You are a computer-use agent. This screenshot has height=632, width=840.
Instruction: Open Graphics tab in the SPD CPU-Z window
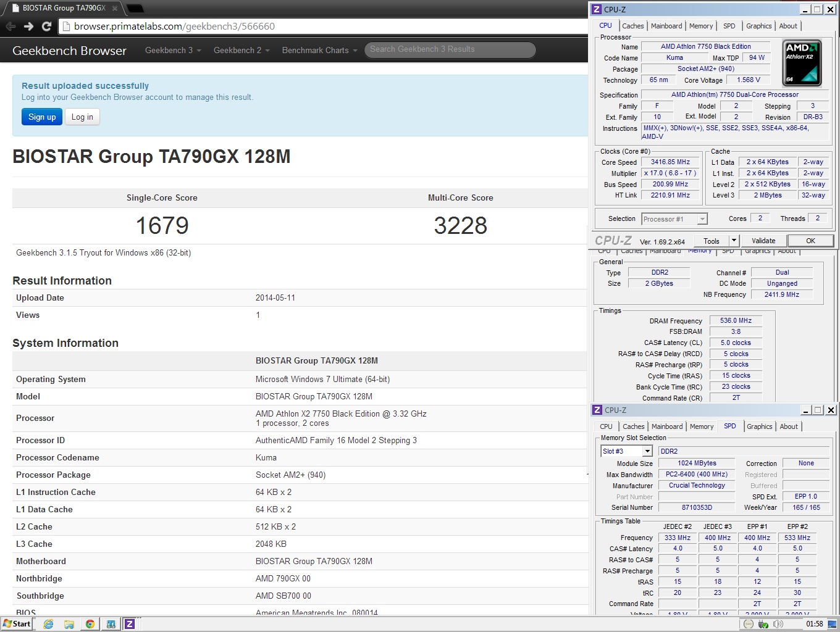tap(759, 426)
